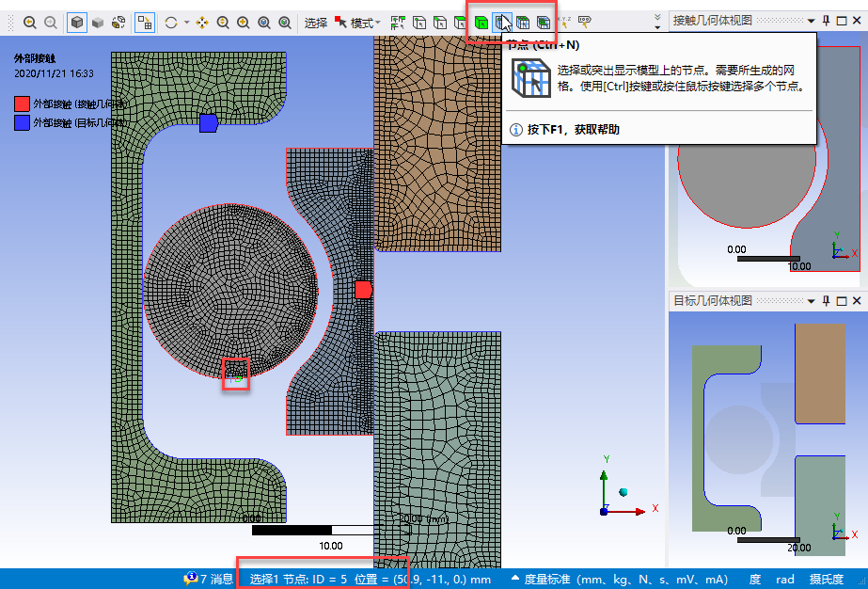Click the message info balloon icon
The width and height of the screenshot is (868, 589).
click(x=190, y=579)
